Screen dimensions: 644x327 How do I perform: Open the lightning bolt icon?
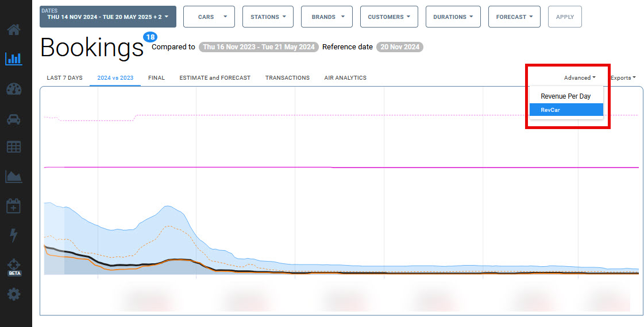point(14,235)
